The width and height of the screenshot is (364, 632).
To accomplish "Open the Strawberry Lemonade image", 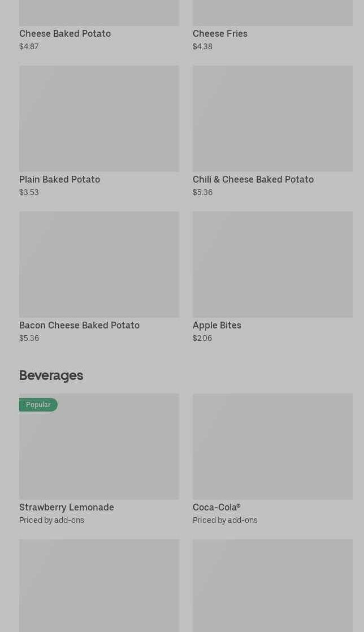I will coord(99,452).
